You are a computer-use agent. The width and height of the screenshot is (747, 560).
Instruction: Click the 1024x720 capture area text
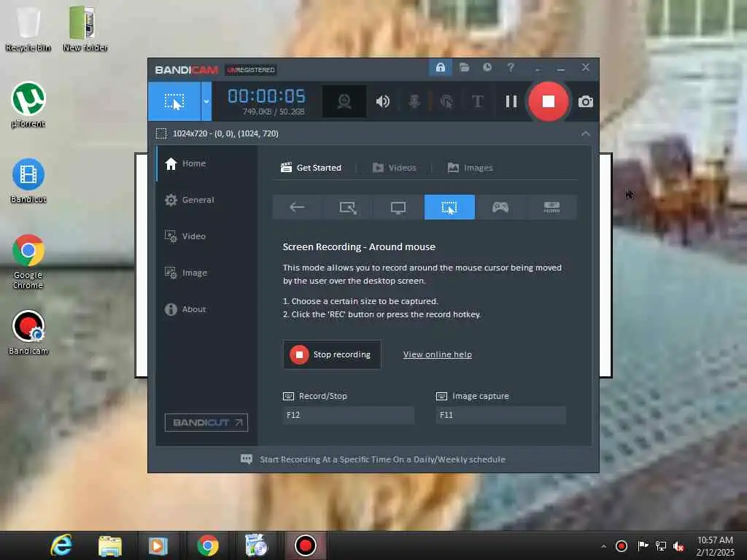point(225,134)
